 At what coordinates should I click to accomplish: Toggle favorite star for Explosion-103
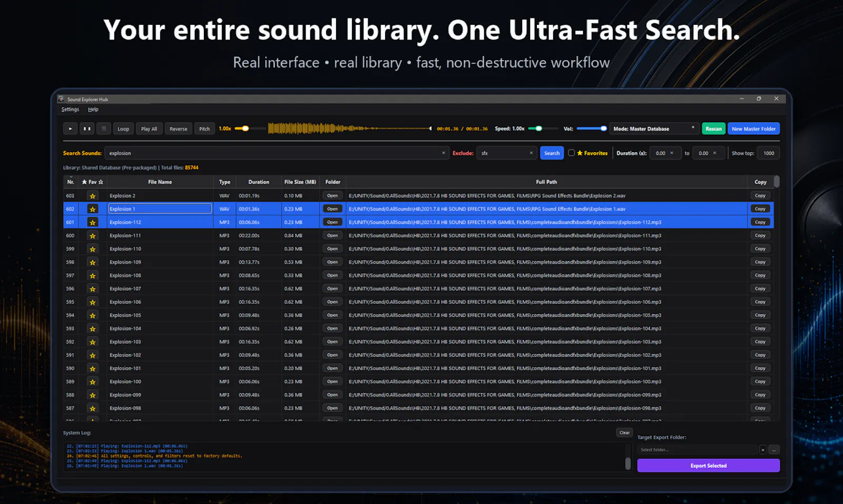[93, 342]
